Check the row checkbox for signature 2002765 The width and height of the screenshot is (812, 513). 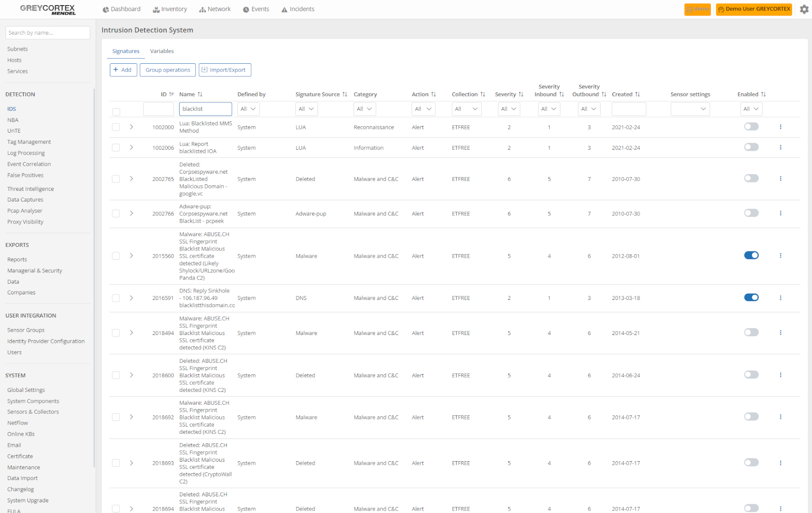[x=116, y=179]
